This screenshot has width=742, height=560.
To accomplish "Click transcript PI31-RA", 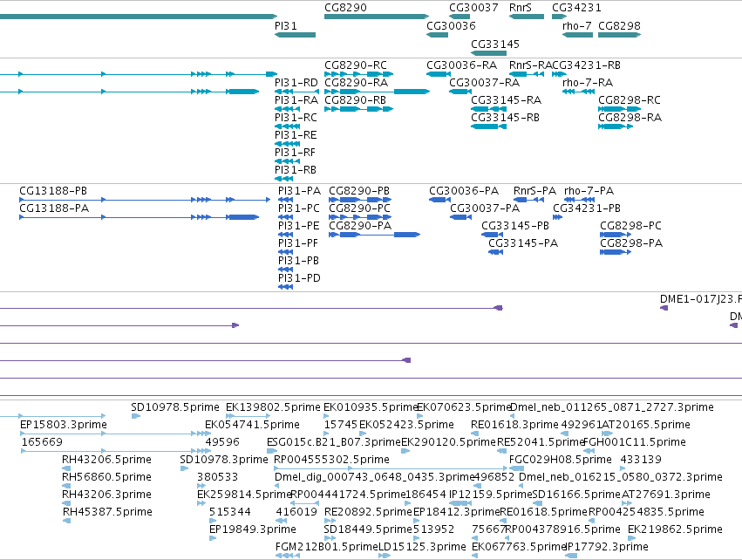I will tap(287, 109).
